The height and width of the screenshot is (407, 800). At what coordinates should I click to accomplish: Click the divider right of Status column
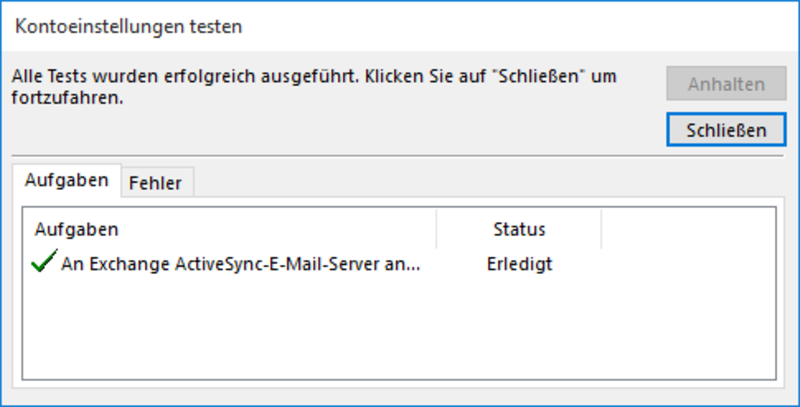(x=601, y=229)
